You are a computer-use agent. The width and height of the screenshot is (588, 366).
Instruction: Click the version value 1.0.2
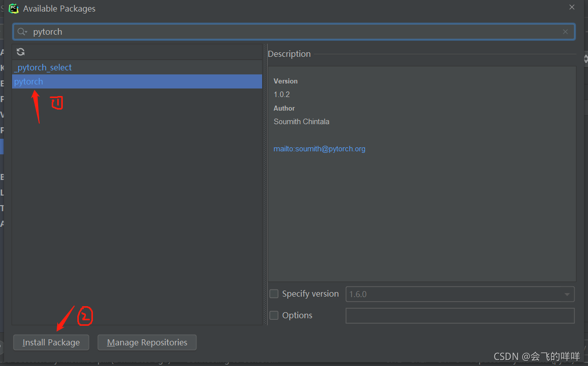click(x=282, y=95)
